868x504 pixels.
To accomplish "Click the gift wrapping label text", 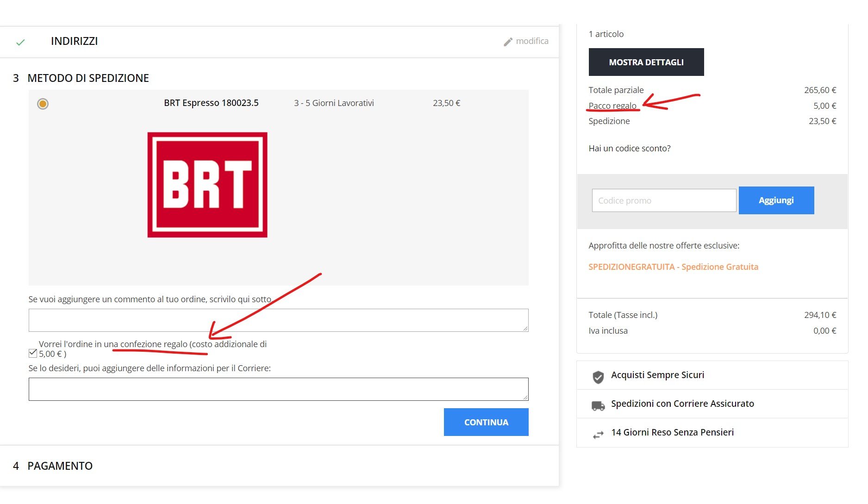I will (153, 349).
